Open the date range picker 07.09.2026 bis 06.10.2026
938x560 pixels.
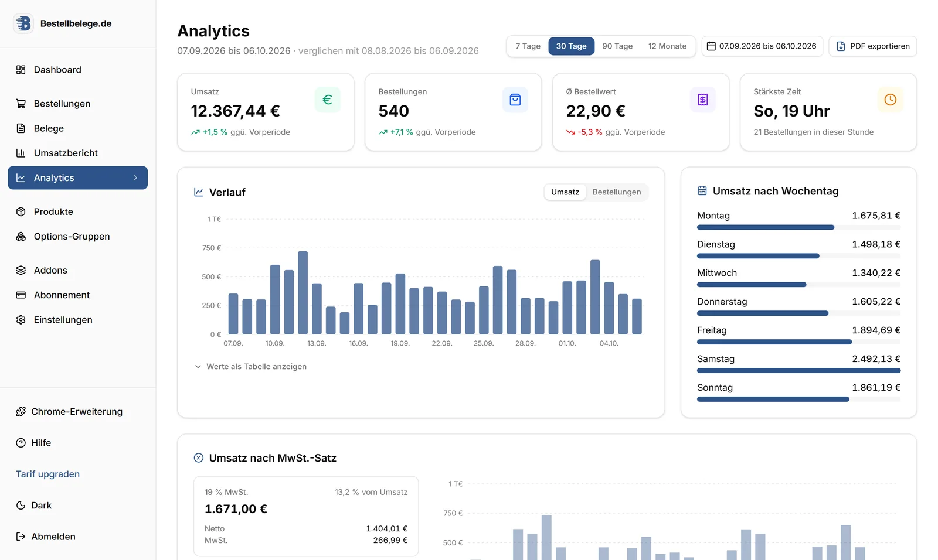[x=762, y=46]
